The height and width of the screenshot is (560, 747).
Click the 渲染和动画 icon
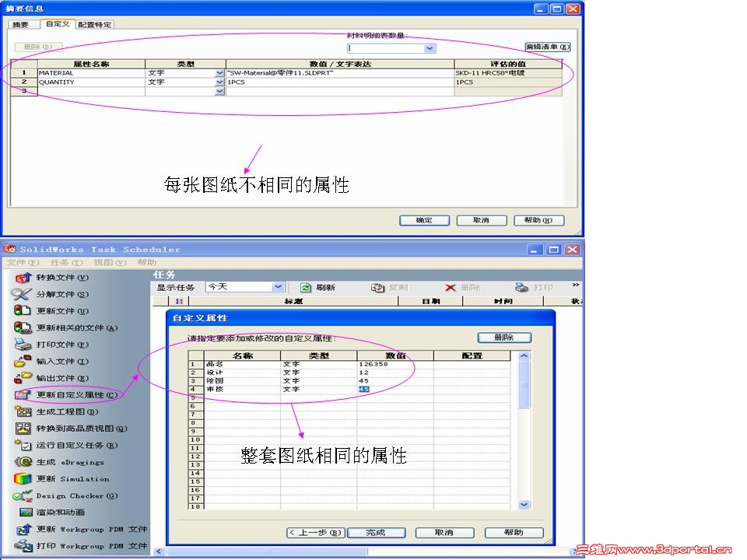click(26, 512)
